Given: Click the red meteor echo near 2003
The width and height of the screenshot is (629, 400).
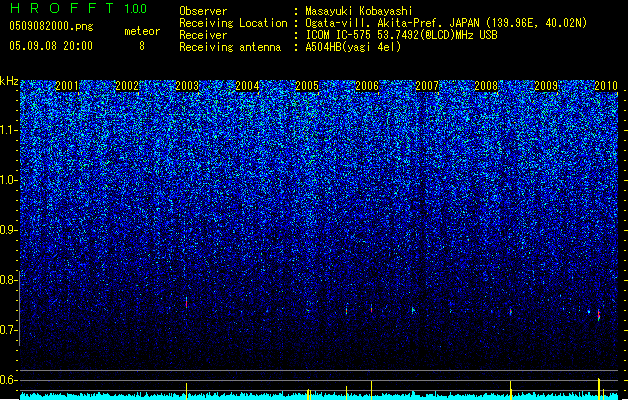Looking at the screenshot, I should click(x=187, y=303).
